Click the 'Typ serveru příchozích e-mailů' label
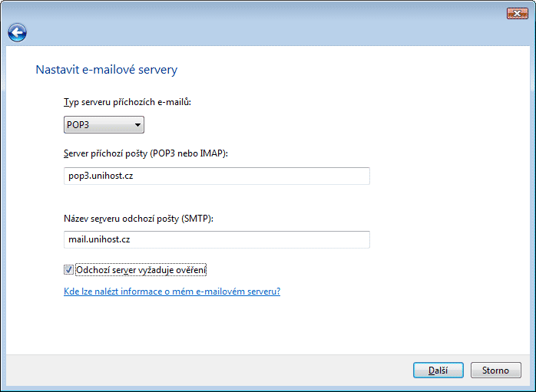536x392 pixels. [127, 102]
